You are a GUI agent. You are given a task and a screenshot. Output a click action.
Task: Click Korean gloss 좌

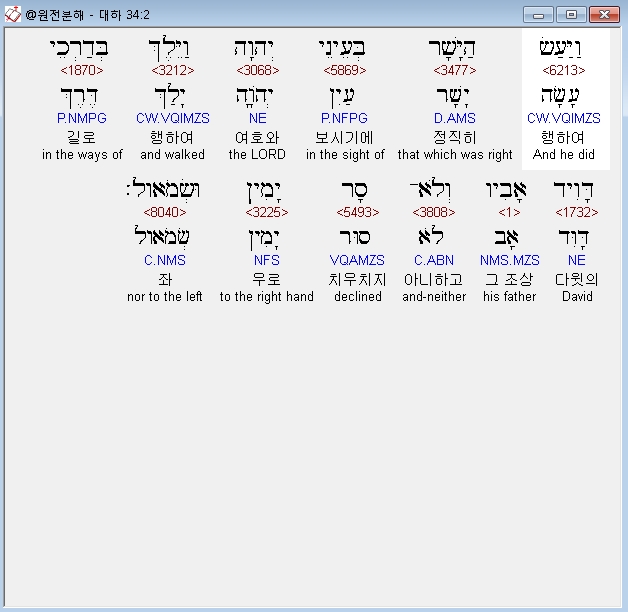point(165,279)
